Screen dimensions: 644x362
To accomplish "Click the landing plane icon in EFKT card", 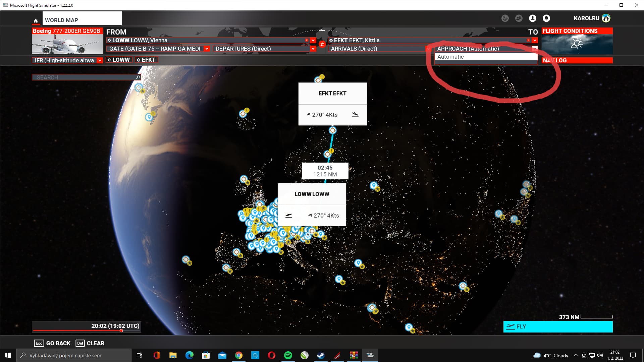I will coord(355,115).
